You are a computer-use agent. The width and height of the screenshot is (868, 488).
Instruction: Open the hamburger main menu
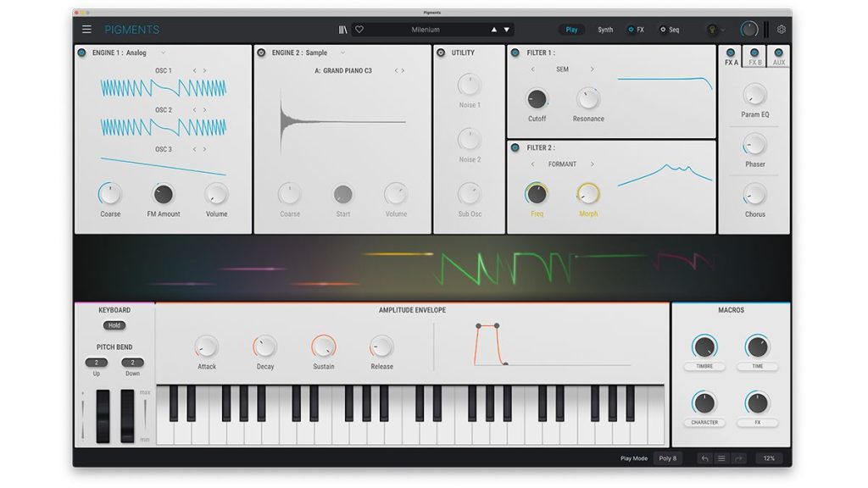tap(86, 30)
